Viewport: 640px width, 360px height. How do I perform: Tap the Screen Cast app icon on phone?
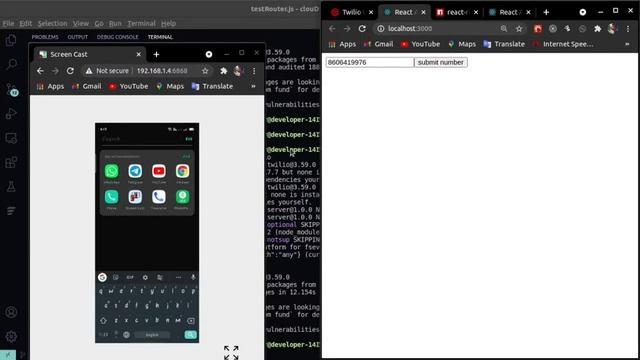pos(135,197)
